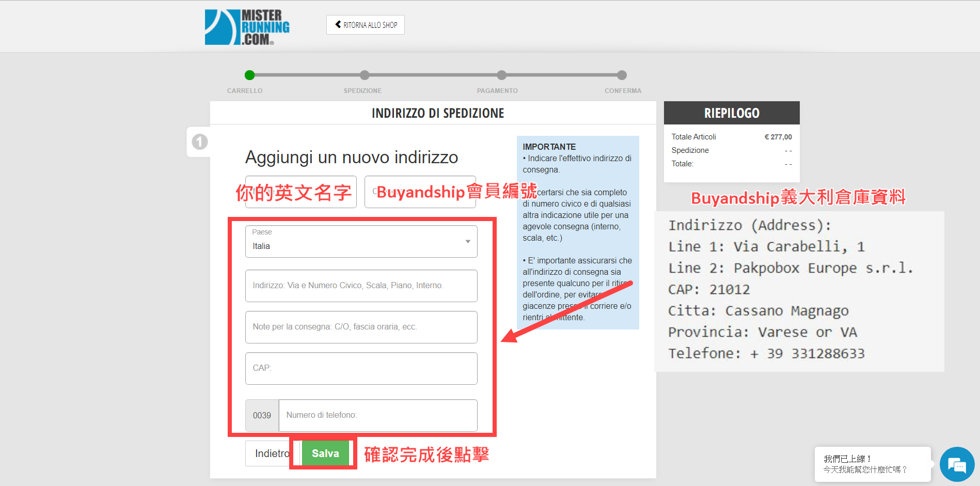Click the Numero di telefono field

click(377, 415)
